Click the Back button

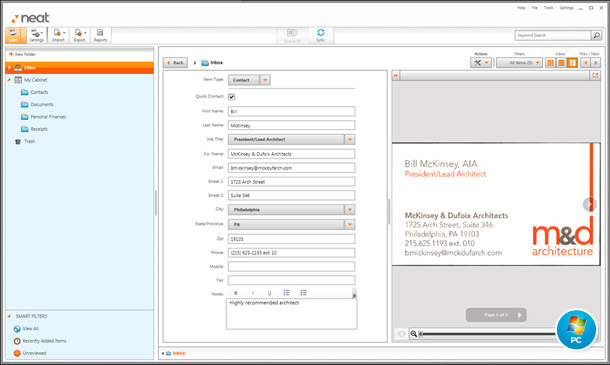[175, 63]
